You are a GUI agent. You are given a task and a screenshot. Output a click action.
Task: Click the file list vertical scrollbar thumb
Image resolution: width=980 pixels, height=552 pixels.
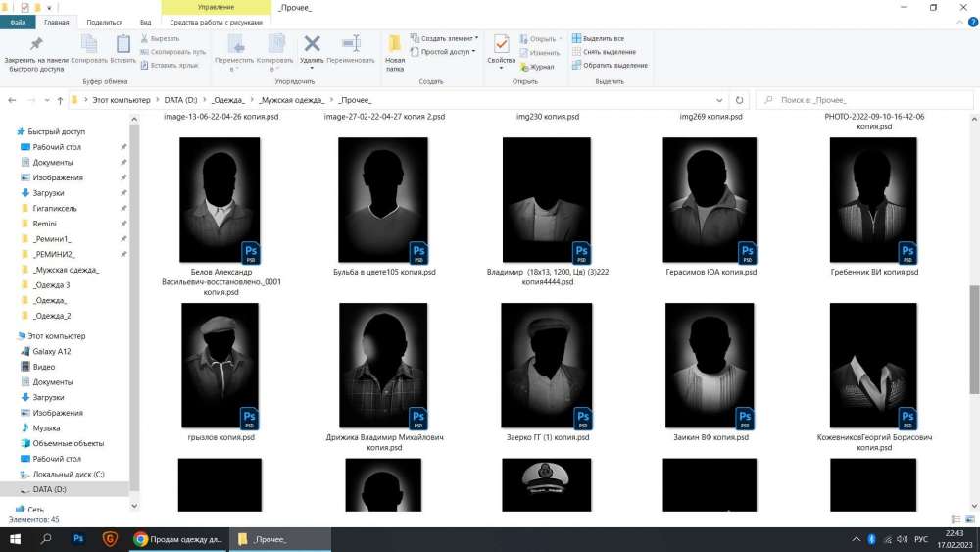[974, 339]
